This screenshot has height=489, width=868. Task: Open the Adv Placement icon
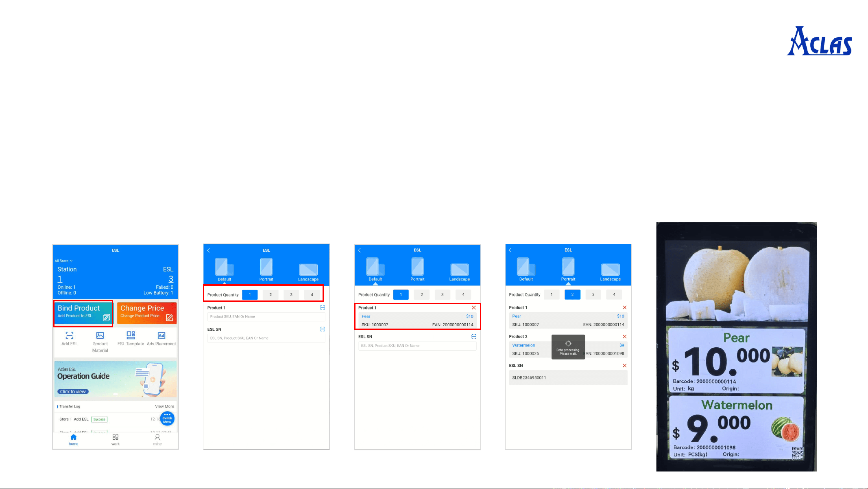161,338
